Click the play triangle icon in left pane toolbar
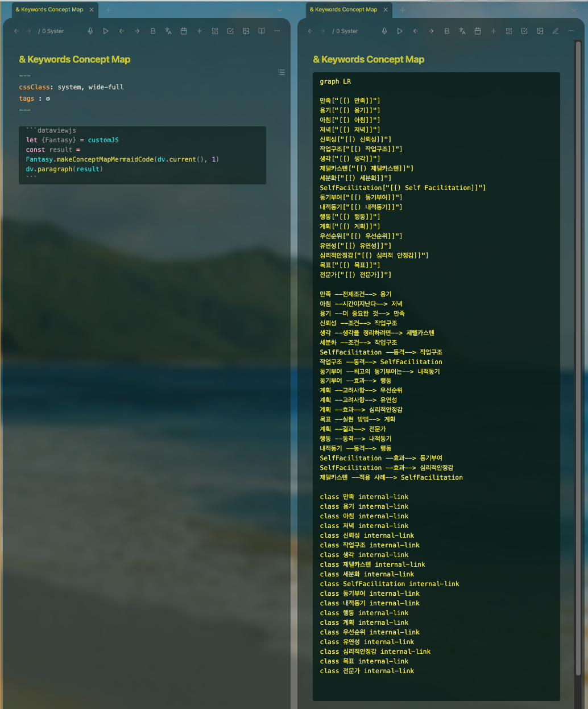Image resolution: width=588 pixels, height=709 pixels. (106, 31)
